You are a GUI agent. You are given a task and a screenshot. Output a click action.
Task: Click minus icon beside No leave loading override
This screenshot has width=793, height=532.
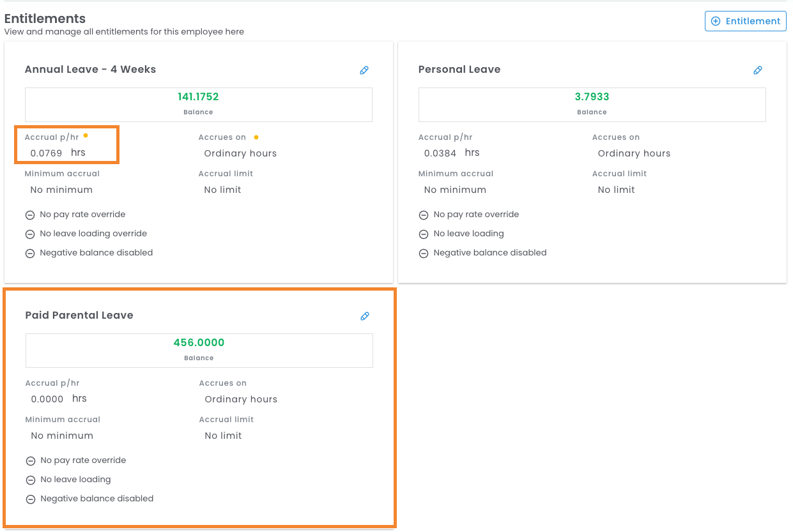pyautogui.click(x=30, y=234)
